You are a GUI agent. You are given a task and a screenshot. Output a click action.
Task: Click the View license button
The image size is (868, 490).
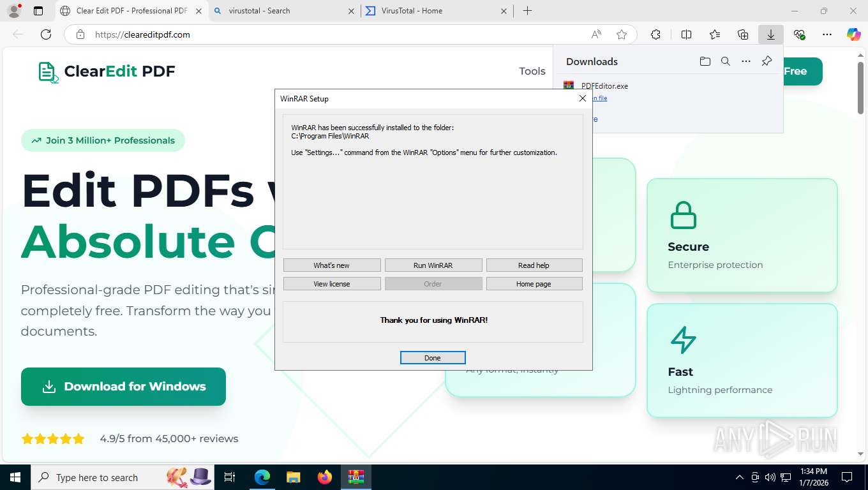pyautogui.click(x=332, y=284)
